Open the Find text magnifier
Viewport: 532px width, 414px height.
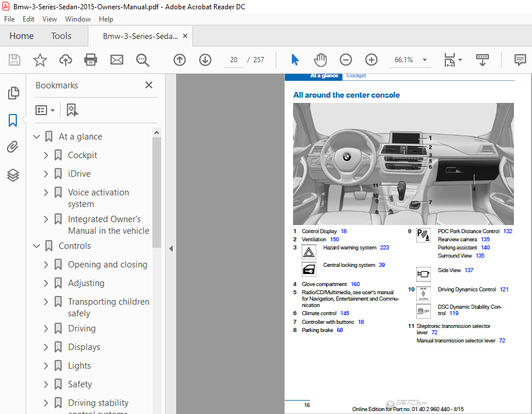click(142, 60)
